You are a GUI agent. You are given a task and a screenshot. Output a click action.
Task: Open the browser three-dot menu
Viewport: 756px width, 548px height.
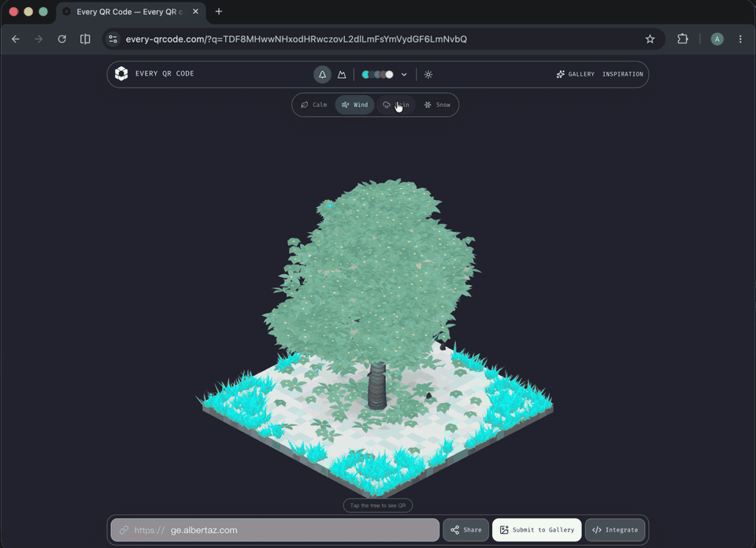[740, 39]
